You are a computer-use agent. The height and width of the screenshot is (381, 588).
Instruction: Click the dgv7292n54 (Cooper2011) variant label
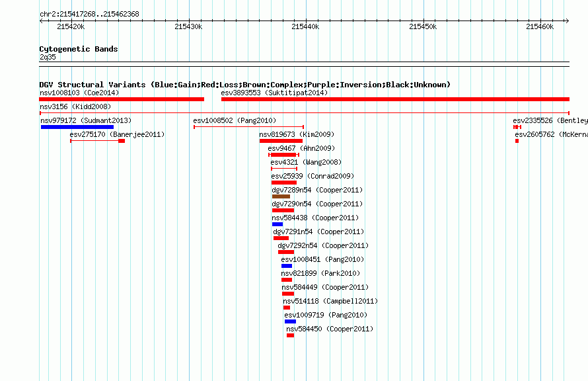[x=323, y=245]
